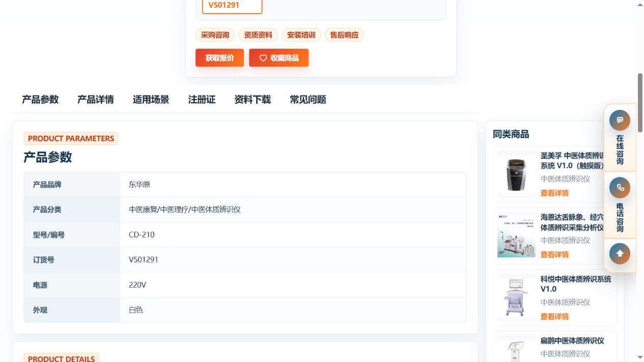Click the heart icon on 收藏商品
644x362 pixels.
coord(263,58)
